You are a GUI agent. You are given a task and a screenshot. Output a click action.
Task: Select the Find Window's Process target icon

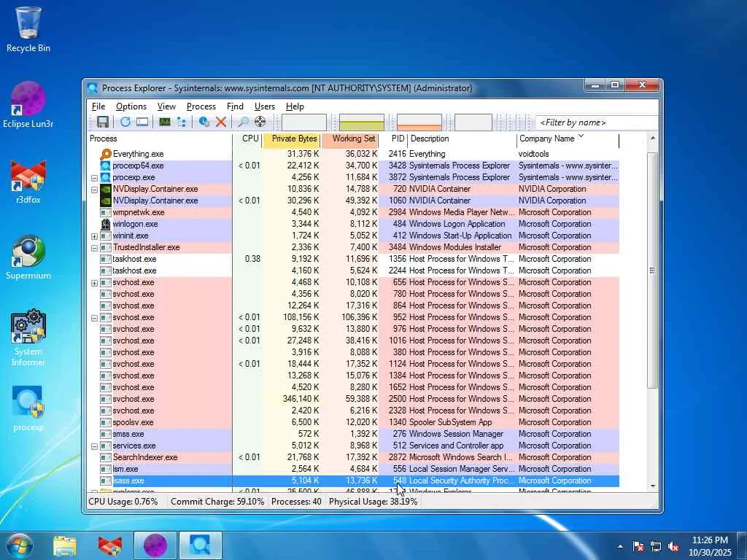(260, 122)
